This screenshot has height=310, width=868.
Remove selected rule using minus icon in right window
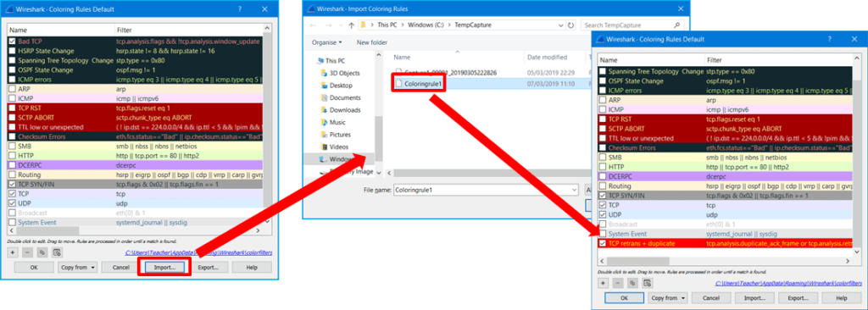click(618, 283)
